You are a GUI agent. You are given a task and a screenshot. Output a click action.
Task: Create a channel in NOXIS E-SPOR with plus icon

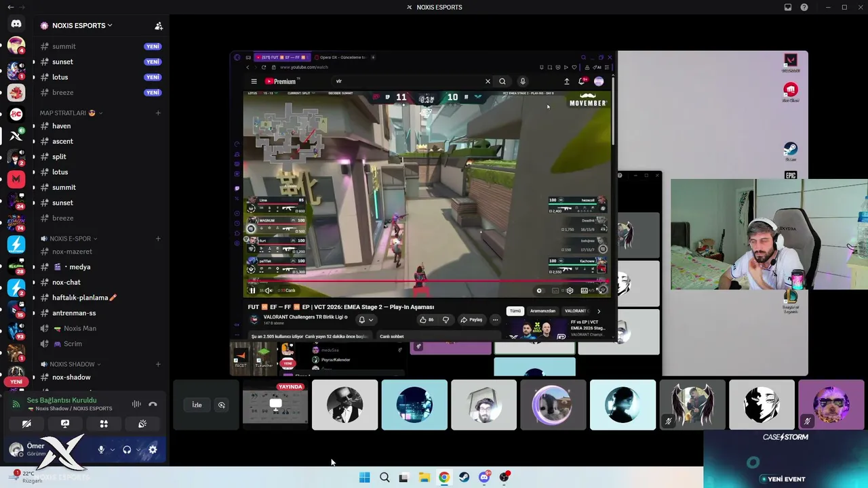pos(158,239)
